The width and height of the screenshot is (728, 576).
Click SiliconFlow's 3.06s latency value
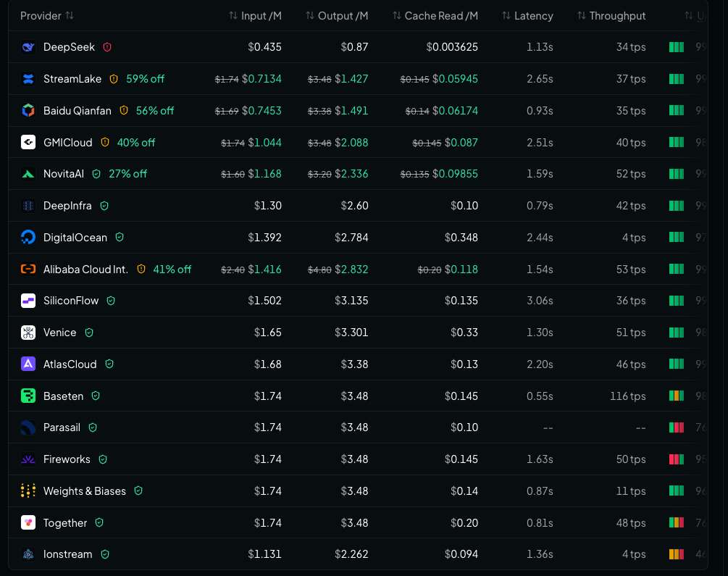click(x=540, y=301)
